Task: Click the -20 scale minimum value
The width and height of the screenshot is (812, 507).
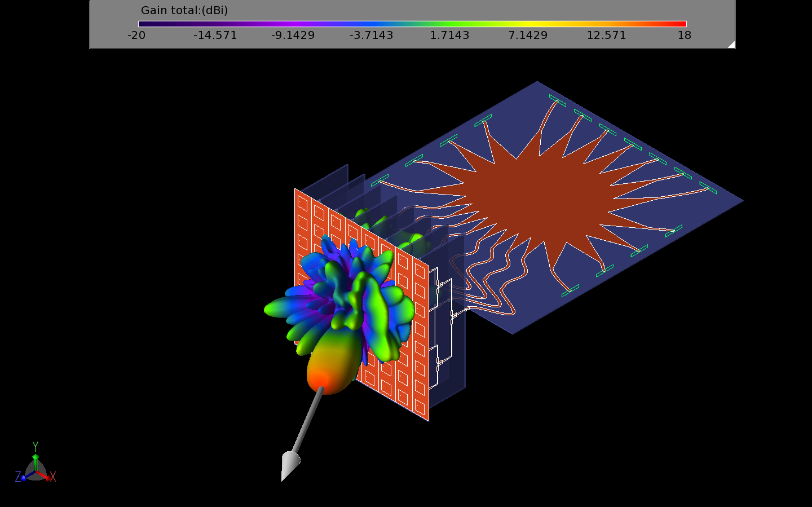Action: [x=136, y=35]
